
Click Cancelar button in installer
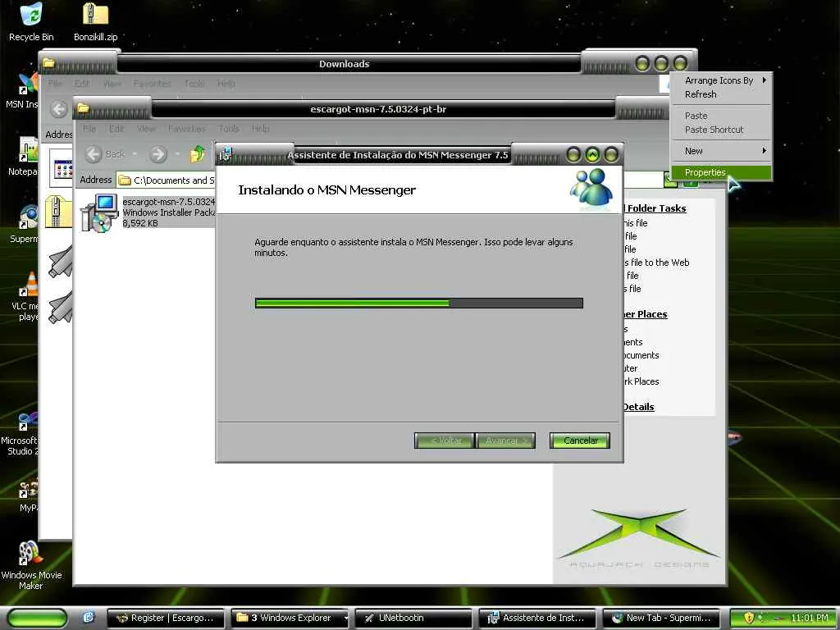[580, 441]
